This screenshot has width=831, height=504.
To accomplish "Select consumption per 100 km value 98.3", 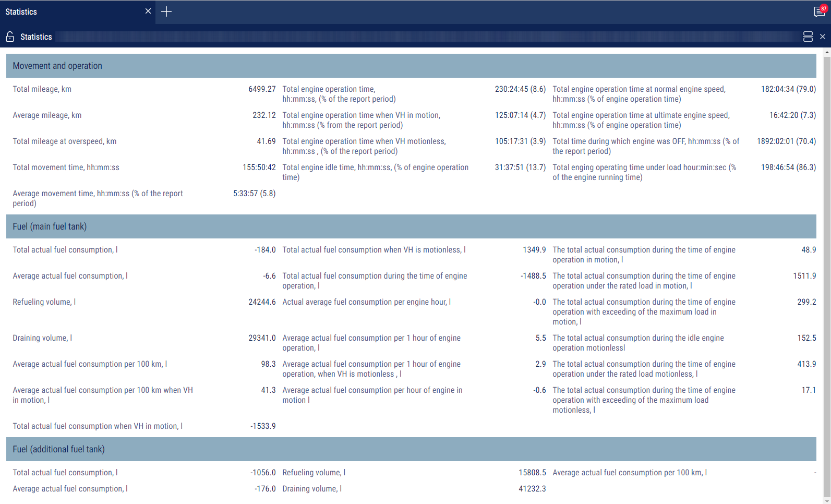I will point(268,364).
